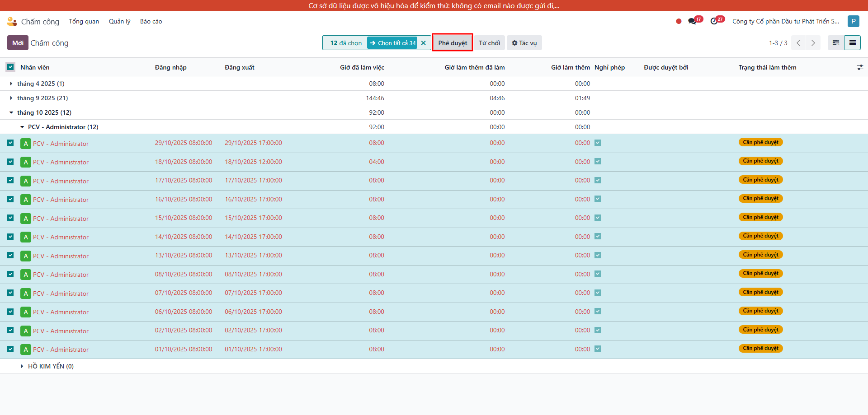868x415 pixels.
Task: Open the messages icon with badge 17
Action: [x=693, y=21]
